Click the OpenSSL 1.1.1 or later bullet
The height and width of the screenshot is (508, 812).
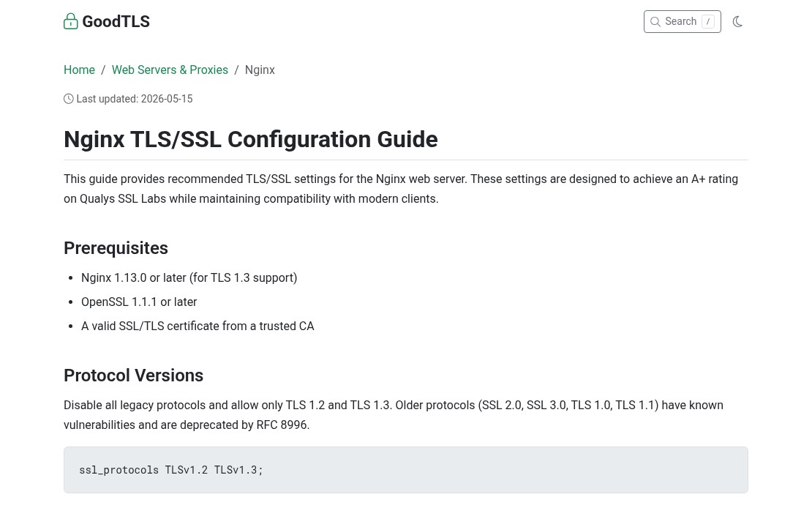pyautogui.click(x=139, y=302)
